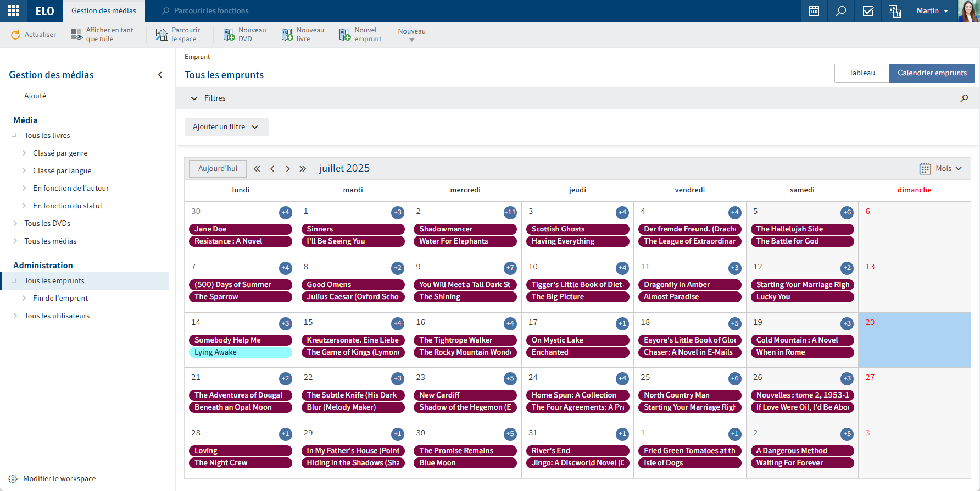Click the windows overview icon in the header

pyautogui.click(x=895, y=11)
